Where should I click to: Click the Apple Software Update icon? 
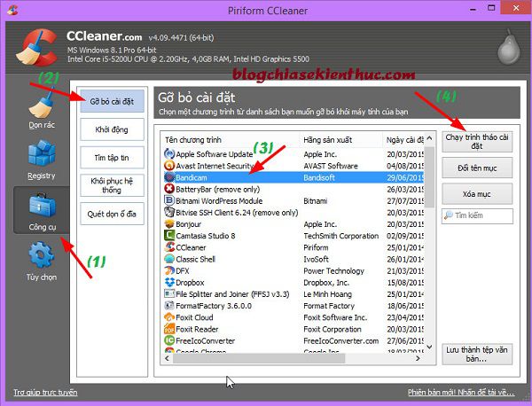[169, 154]
